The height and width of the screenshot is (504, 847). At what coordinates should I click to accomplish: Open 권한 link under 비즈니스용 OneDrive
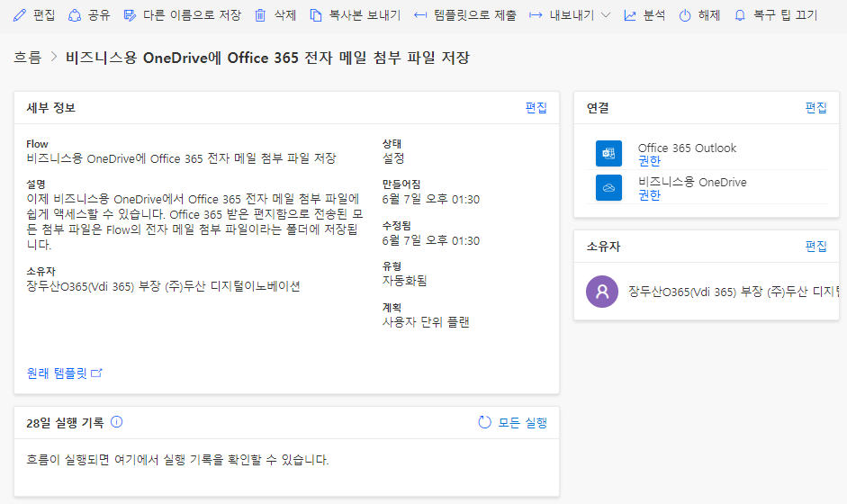pos(649,195)
